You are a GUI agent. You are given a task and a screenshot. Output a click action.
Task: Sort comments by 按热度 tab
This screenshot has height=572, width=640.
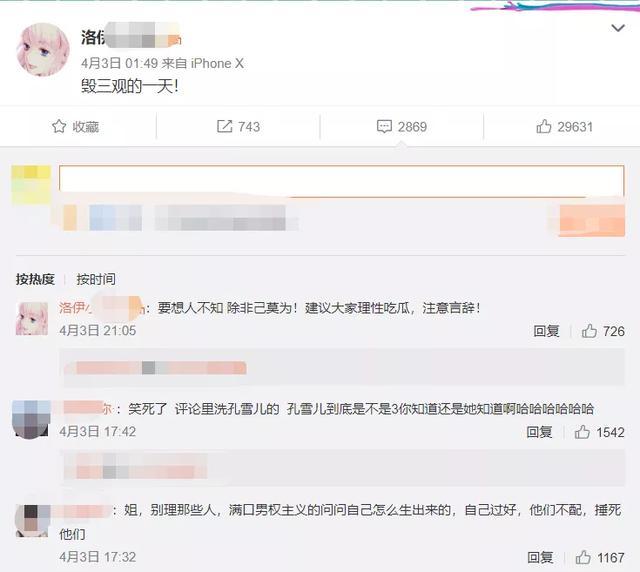[x=35, y=279]
